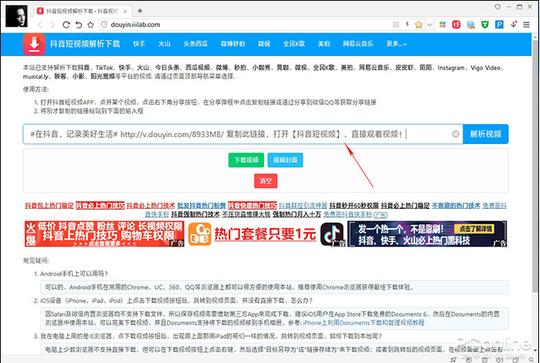
Task: Click the 常见疑问 heading text
Action: (36, 260)
